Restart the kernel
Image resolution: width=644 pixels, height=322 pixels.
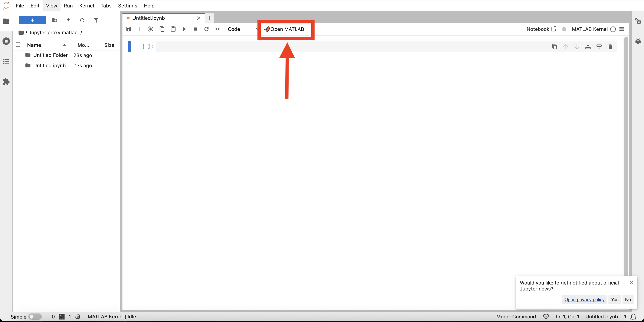(x=207, y=29)
